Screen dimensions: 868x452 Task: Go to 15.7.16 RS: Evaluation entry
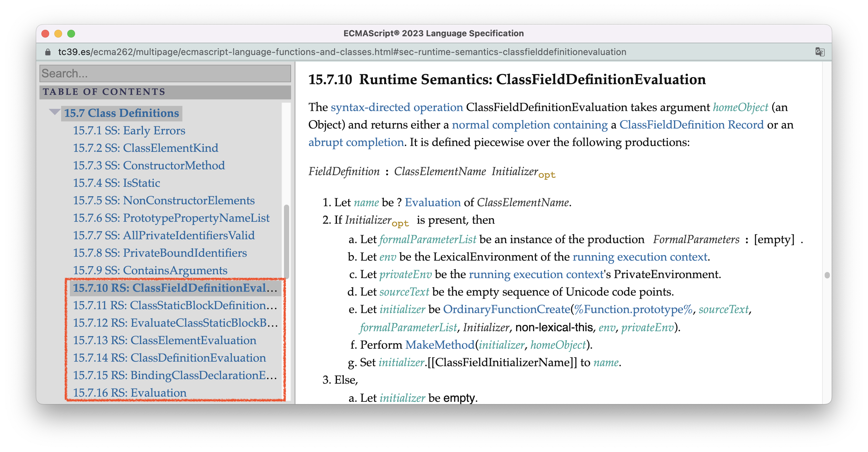pyautogui.click(x=130, y=393)
